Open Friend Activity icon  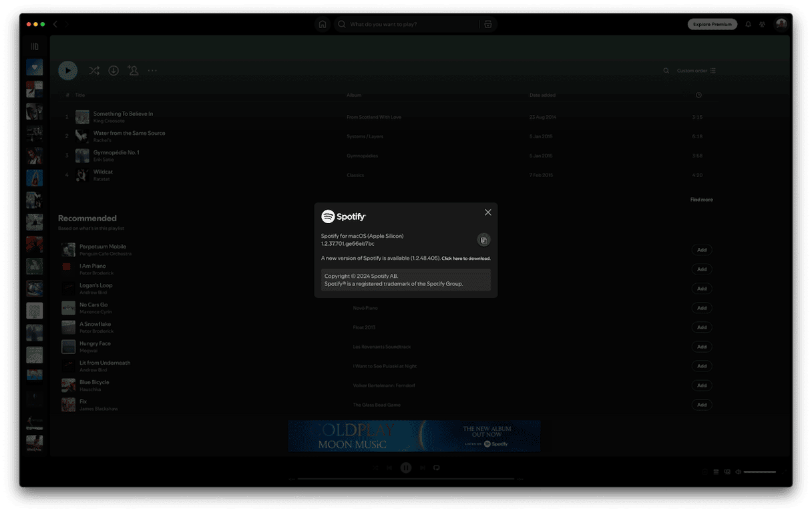pyautogui.click(x=763, y=24)
